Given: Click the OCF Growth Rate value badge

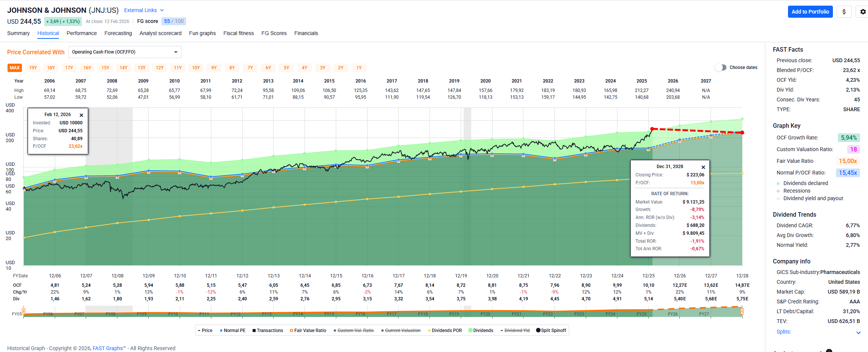Looking at the screenshot, I should [x=848, y=138].
